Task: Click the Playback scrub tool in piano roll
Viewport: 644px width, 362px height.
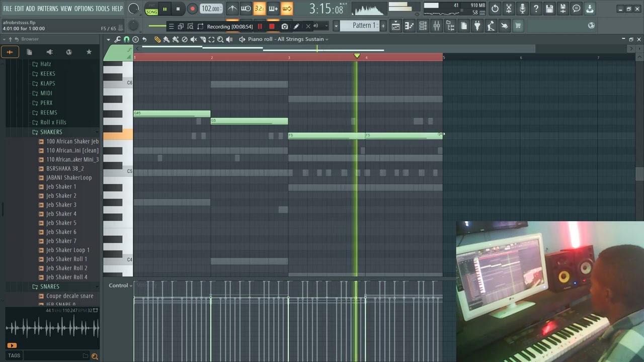Action: (229, 39)
